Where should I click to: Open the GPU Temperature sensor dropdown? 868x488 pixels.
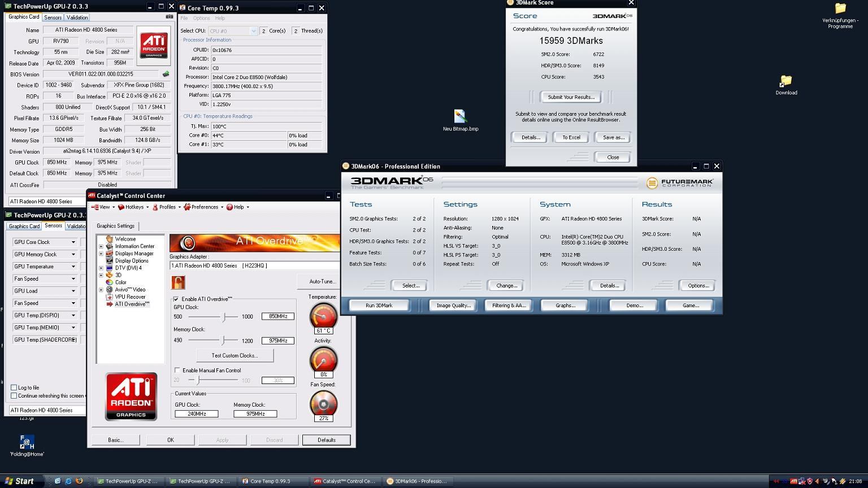pos(73,267)
